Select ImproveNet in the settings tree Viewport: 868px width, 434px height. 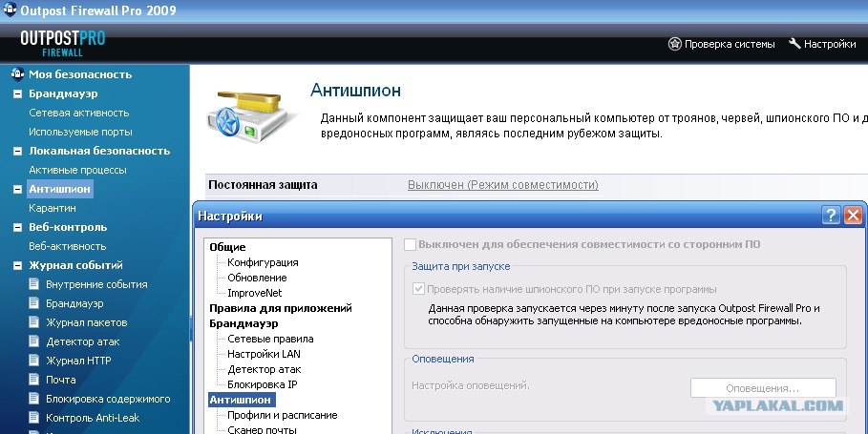coord(255,293)
